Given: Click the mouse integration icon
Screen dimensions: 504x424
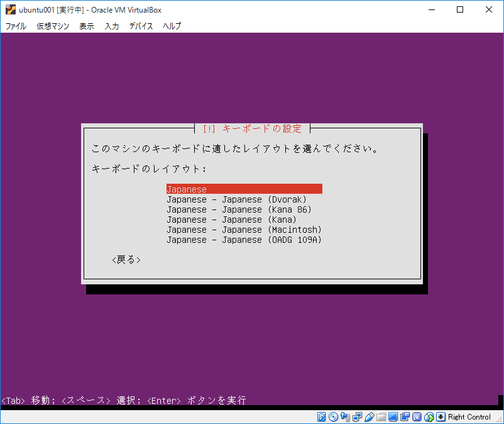Looking at the screenshot, I should pos(429,417).
